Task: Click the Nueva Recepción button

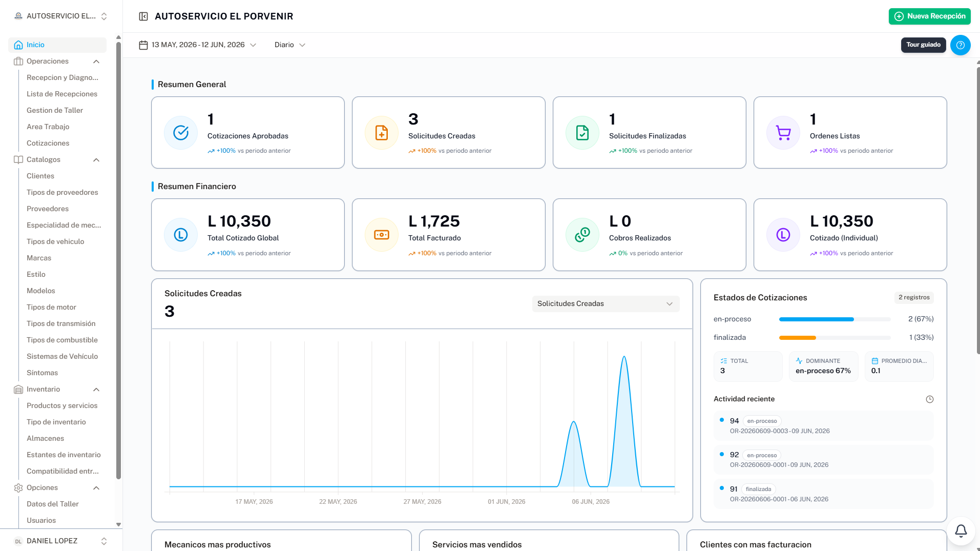Action: [929, 16]
